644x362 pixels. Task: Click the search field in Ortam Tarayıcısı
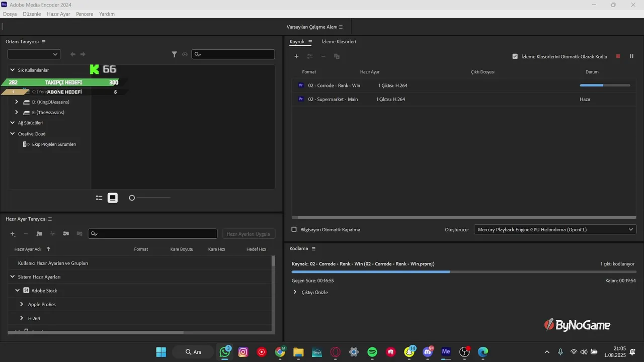[x=233, y=54]
